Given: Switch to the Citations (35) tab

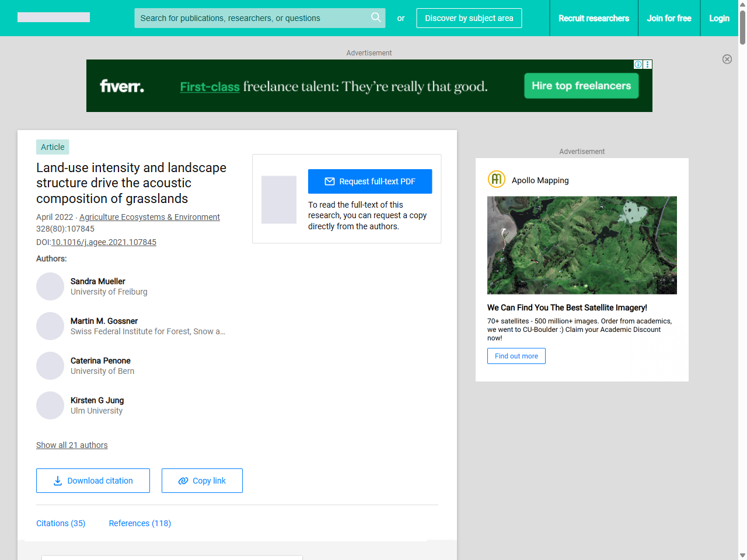Looking at the screenshot, I should click(x=61, y=523).
